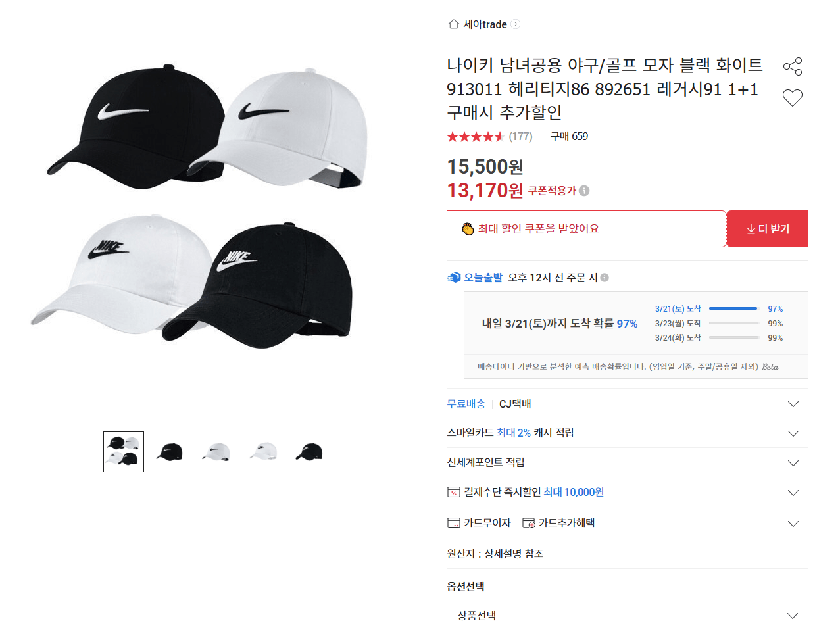This screenshot has height=636, width=840.
Task: Open coupon info via the ⓘ icon
Action: [x=585, y=190]
